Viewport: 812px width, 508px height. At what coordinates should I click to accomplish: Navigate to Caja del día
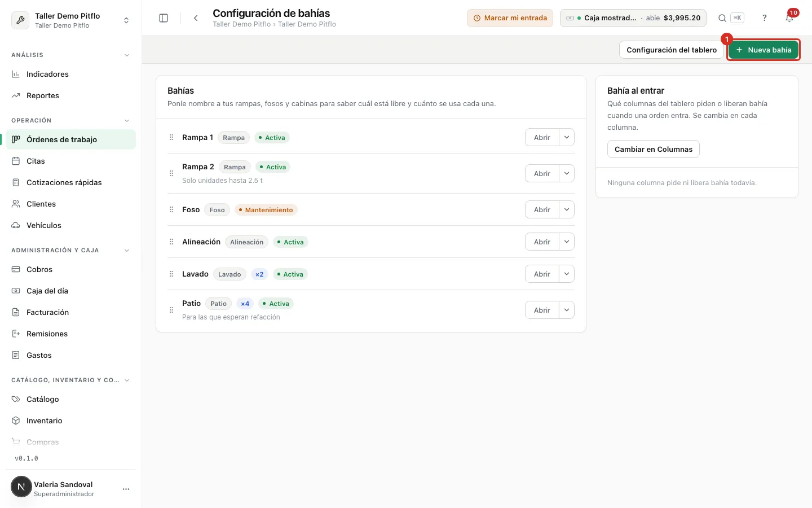70,291
